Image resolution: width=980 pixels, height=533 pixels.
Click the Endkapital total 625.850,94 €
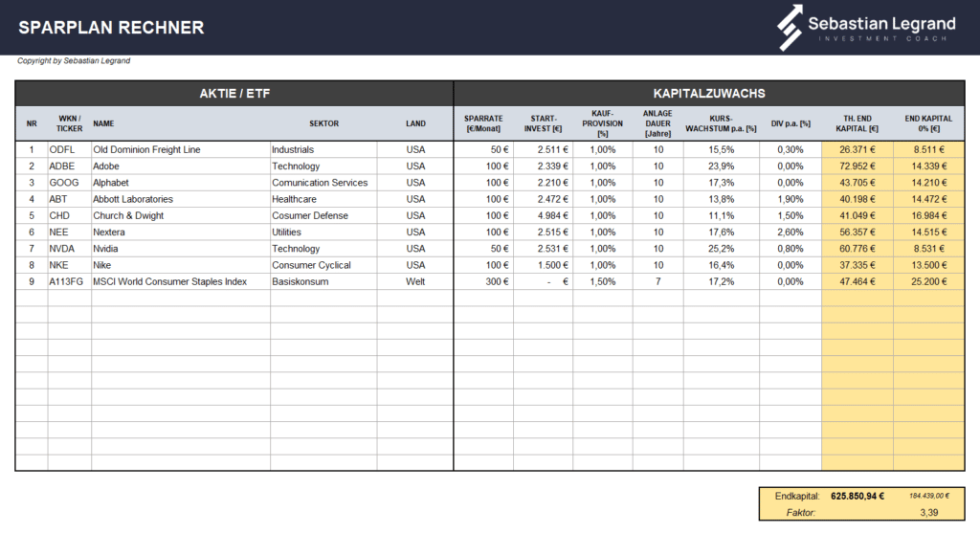pos(857,496)
